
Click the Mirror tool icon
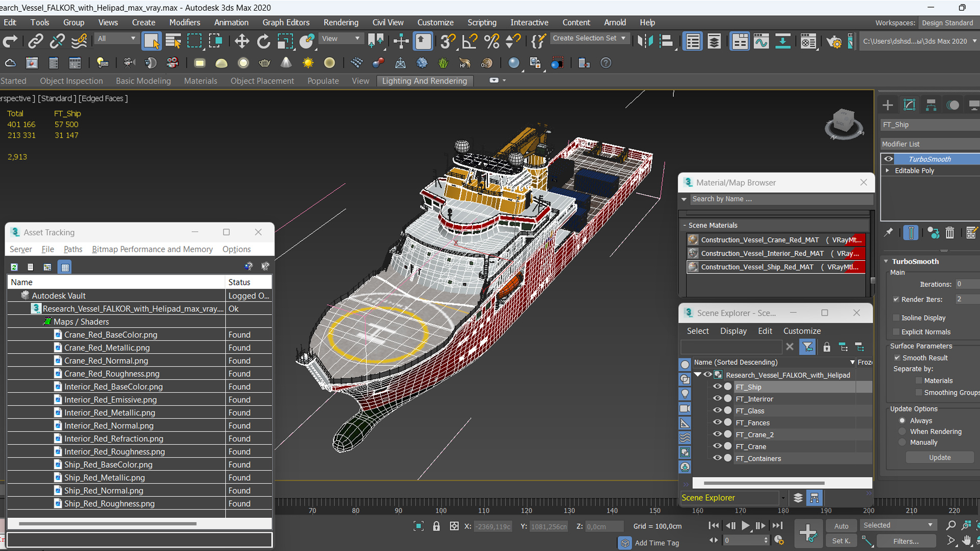coord(645,41)
